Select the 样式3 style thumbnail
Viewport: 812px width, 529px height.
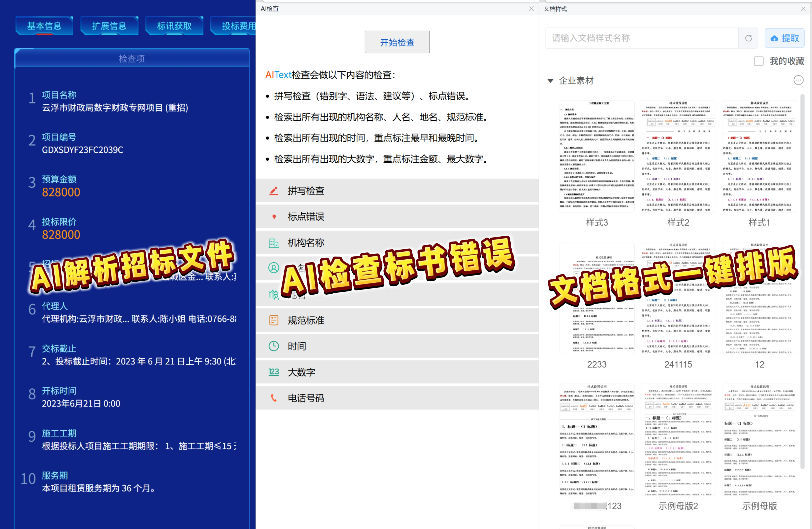(597, 156)
